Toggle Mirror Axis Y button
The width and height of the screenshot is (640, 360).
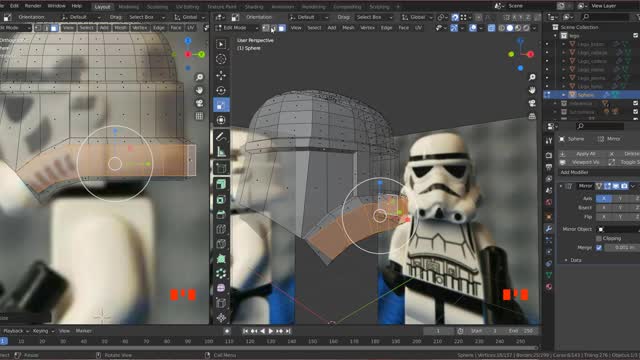coord(620,198)
